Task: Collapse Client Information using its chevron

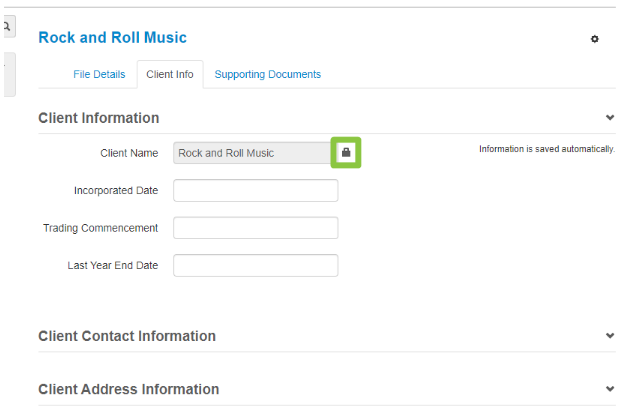Action: coord(610,118)
